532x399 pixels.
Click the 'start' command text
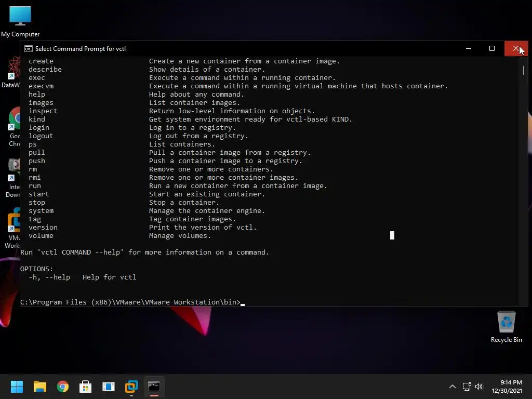(x=39, y=194)
